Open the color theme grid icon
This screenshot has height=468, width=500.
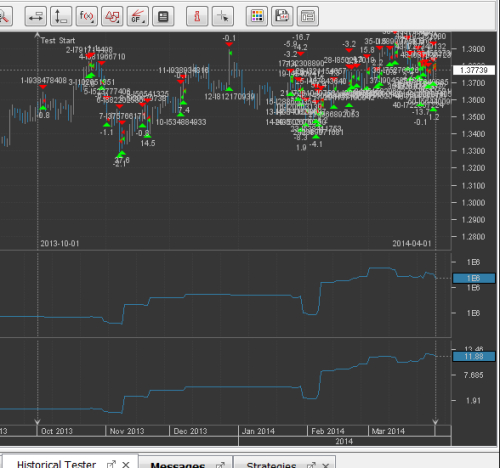pyautogui.click(x=257, y=16)
